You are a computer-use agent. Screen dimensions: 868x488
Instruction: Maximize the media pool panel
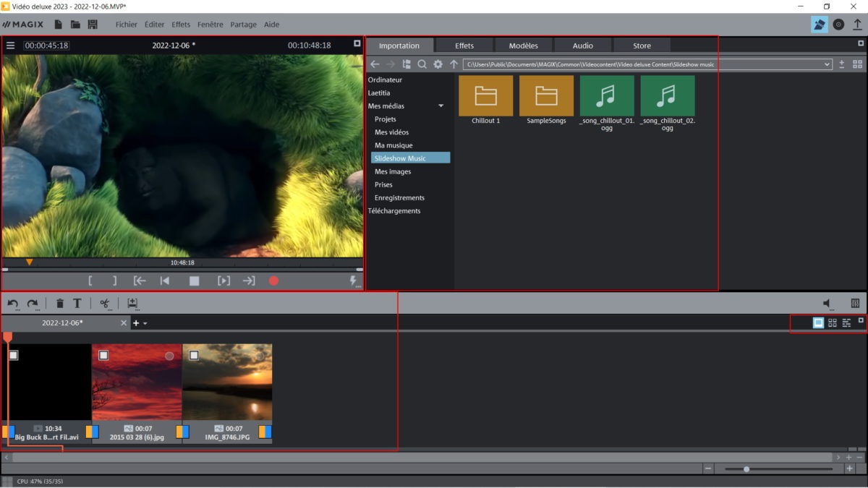click(x=861, y=44)
